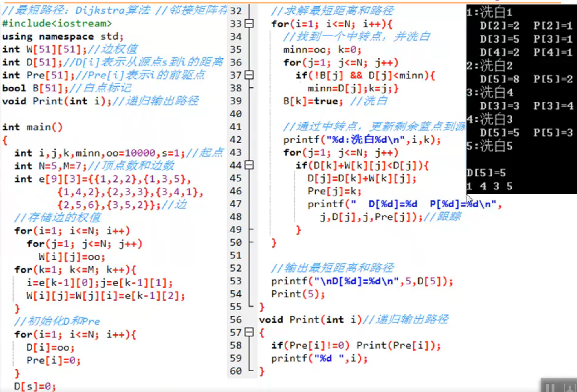The image size is (577, 392).
Task: Click the pause icon in bottom-right overlay
Action: coord(550,387)
